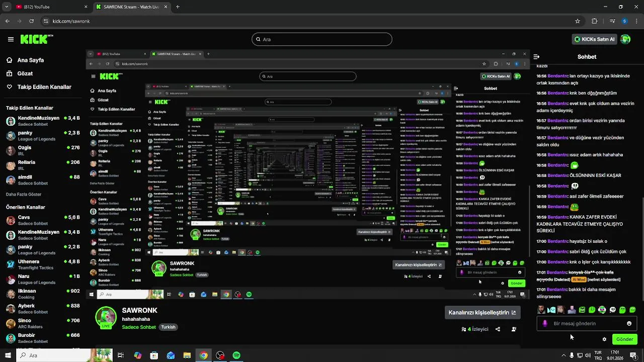The width and height of the screenshot is (644, 362).
Task: Open Sadece Sohbet category link under SAWRONK
Action: click(139, 327)
